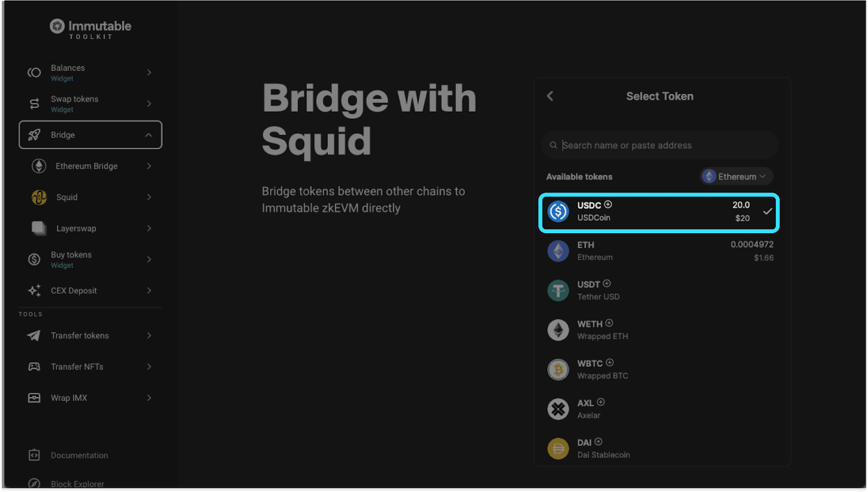Viewport: 868px width, 492px height.
Task: Select the CEX Deposit sparkle icon
Action: click(x=34, y=290)
